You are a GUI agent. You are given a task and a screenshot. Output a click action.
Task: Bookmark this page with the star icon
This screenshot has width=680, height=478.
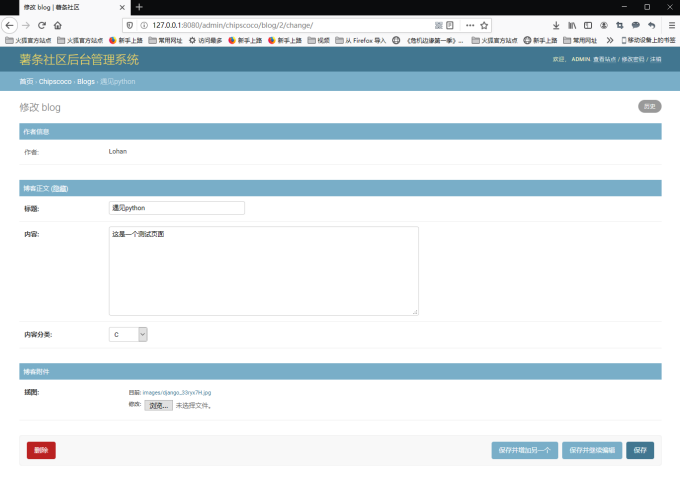click(x=484, y=25)
